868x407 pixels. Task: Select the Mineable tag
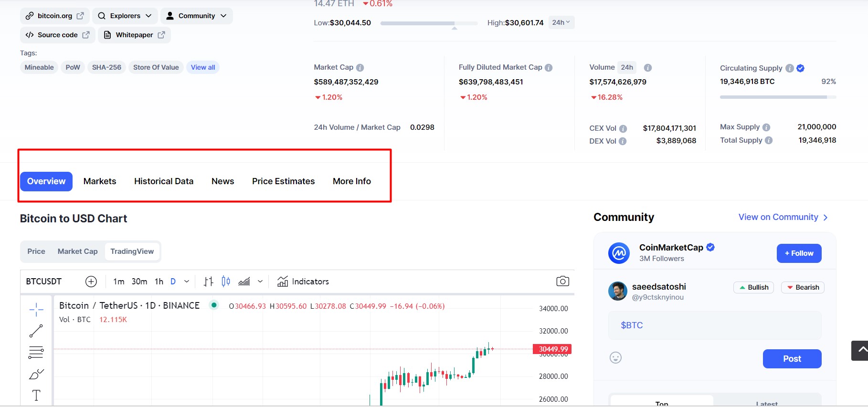pyautogui.click(x=39, y=67)
